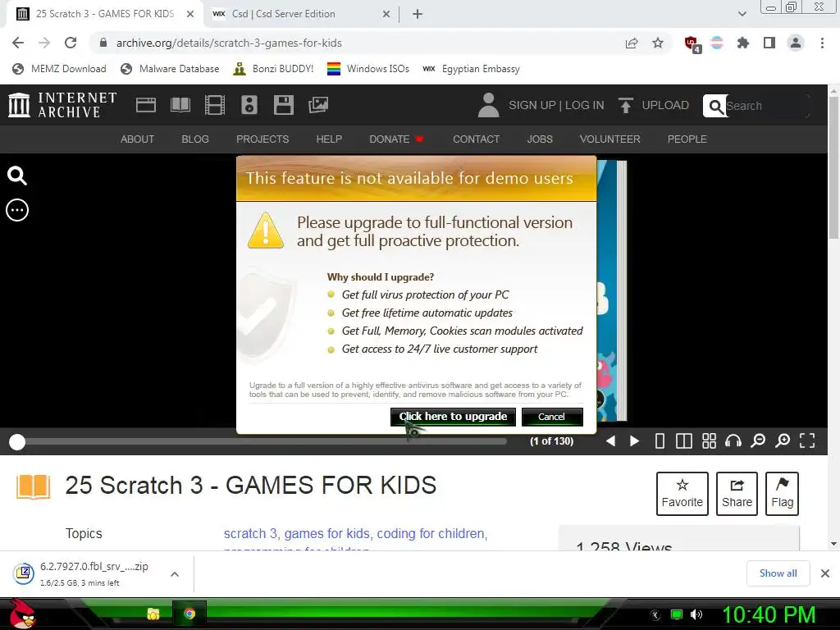Viewport: 840px width, 630px height.
Task: Zoom in on the book page
Action: 783,441
